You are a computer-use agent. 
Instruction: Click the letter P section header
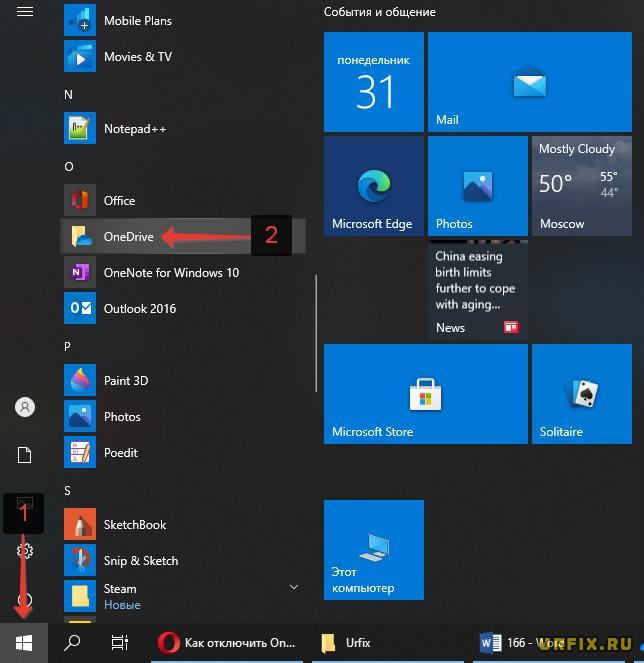point(67,346)
